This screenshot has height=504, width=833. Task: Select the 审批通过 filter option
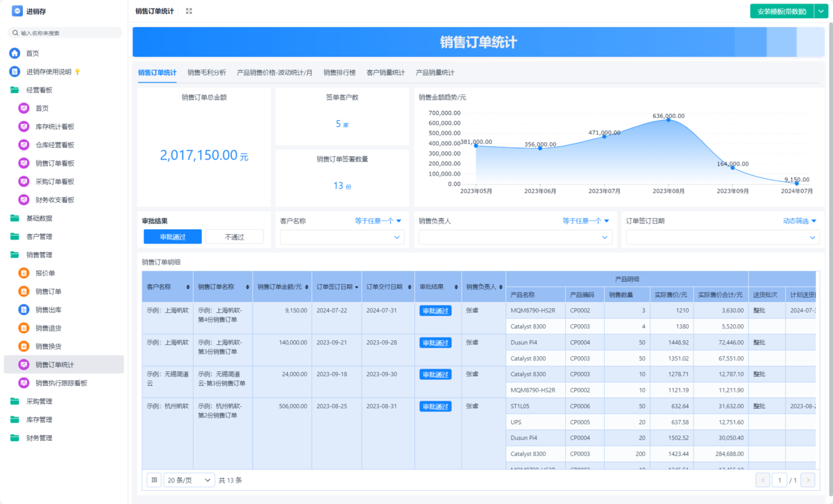(x=172, y=237)
